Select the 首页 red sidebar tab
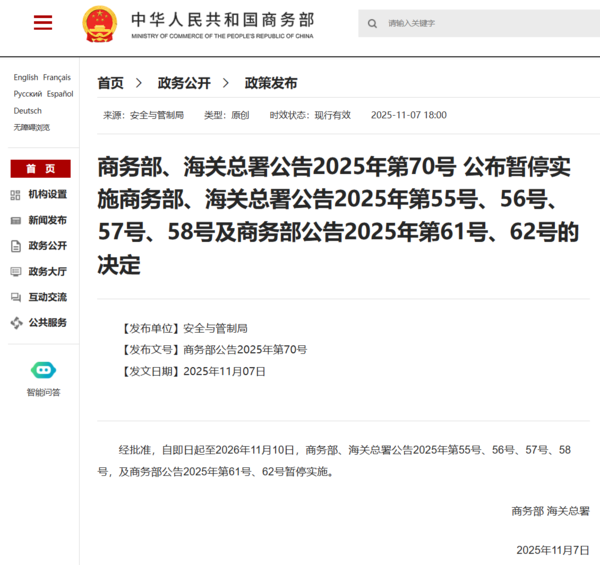Viewport: 600px width, 565px height. click(x=41, y=168)
